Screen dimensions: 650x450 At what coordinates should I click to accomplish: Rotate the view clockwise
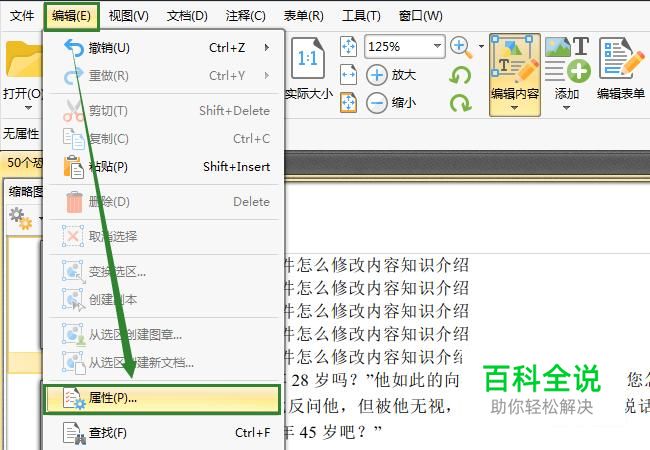click(461, 103)
